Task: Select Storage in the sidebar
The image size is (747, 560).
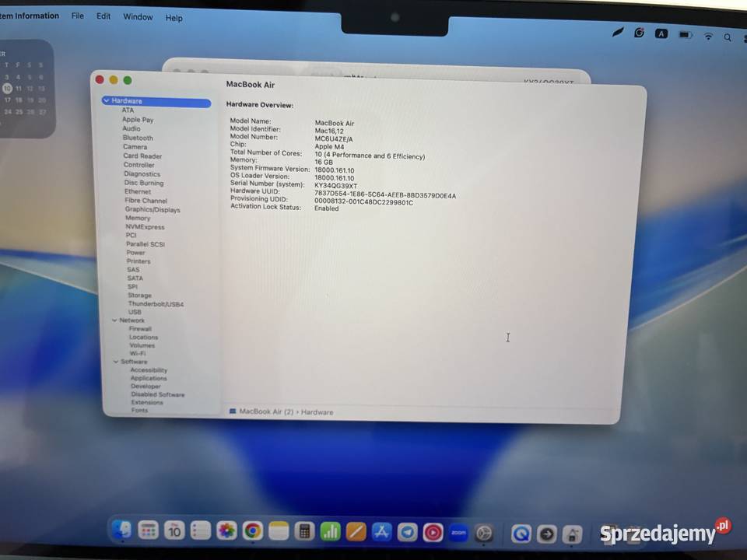Action: tap(139, 296)
